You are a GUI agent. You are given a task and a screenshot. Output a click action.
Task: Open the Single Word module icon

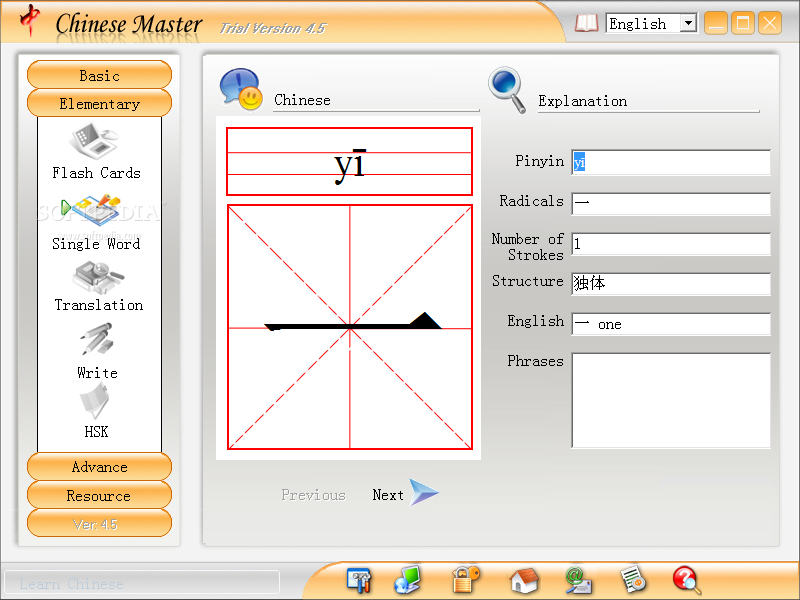[x=91, y=209]
